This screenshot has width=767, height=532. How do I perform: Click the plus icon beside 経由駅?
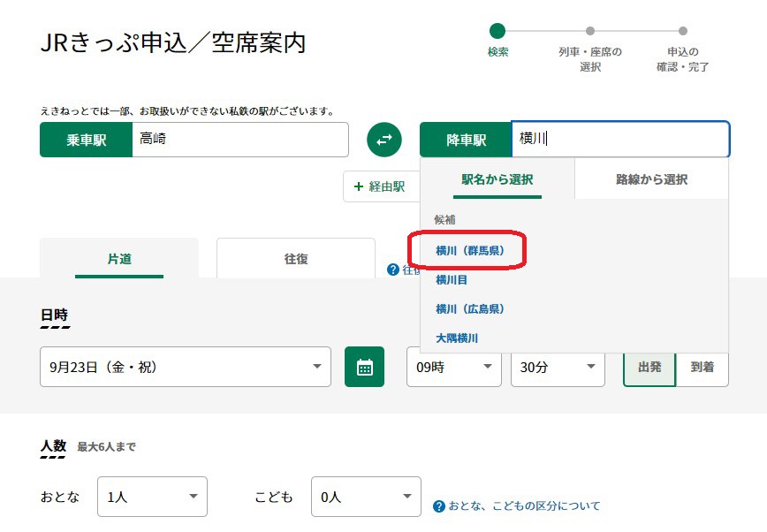click(x=359, y=186)
